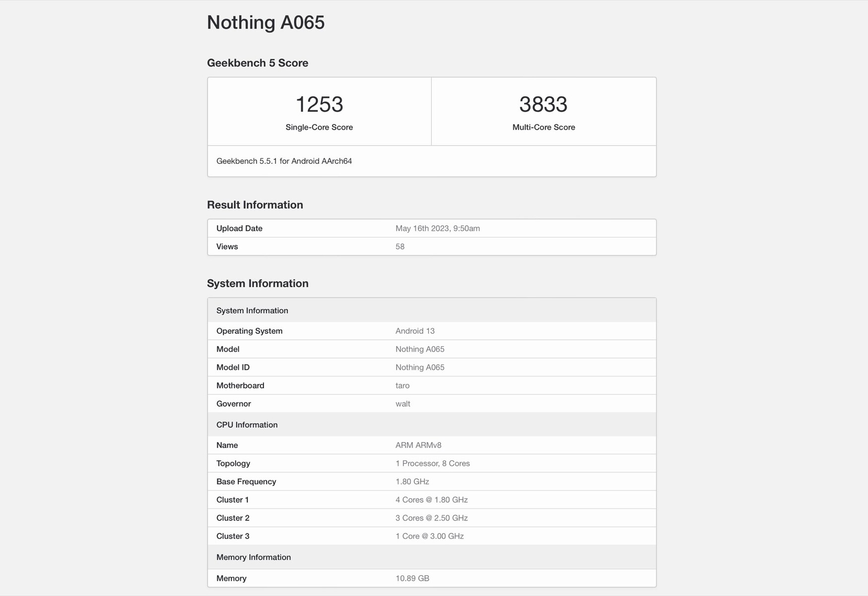
Task: Click the Governor value walt
Action: pos(403,404)
